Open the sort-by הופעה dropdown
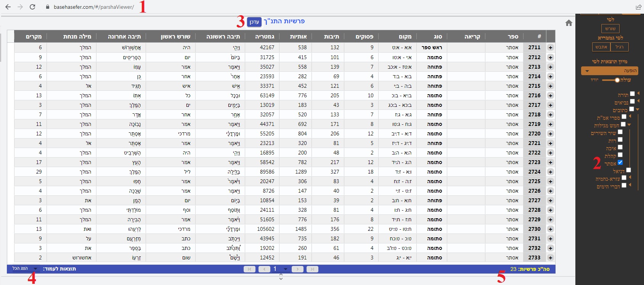The width and height of the screenshot is (644, 285). click(610, 71)
